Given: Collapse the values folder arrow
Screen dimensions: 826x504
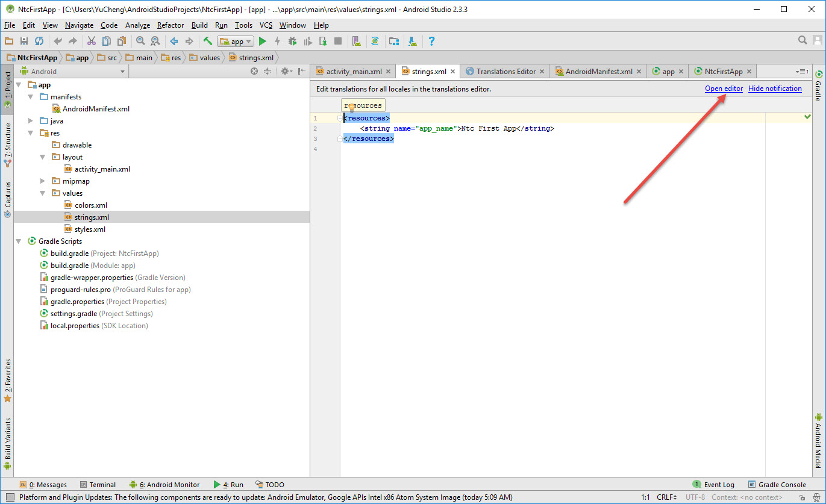Looking at the screenshot, I should pos(43,193).
